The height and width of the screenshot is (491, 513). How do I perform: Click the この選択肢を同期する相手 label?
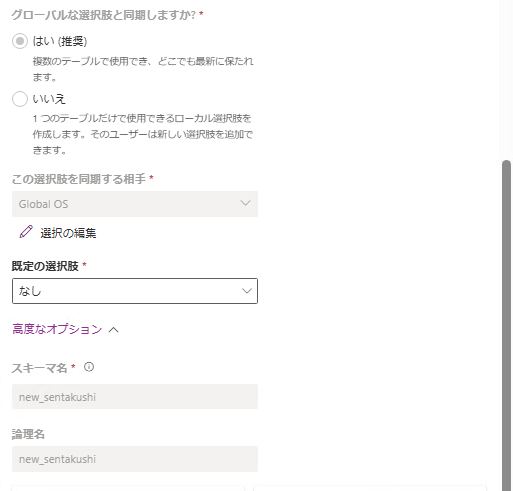[x=79, y=179]
